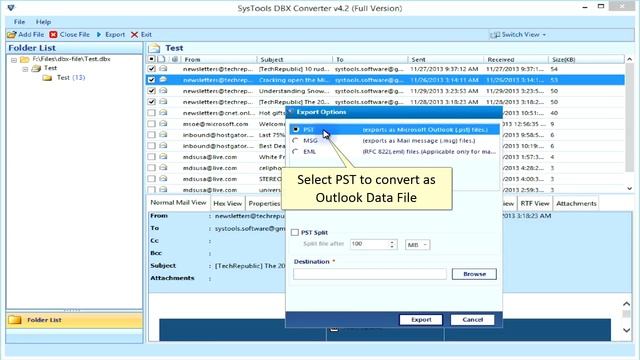
Task: Click the split file size input field
Action: (x=369, y=244)
